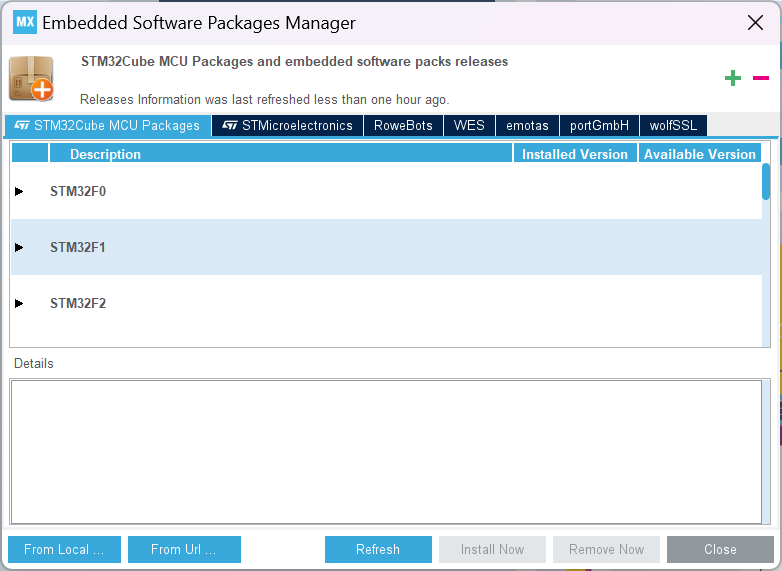Click the Available Version column header
The width and height of the screenshot is (782, 571).
tap(700, 154)
